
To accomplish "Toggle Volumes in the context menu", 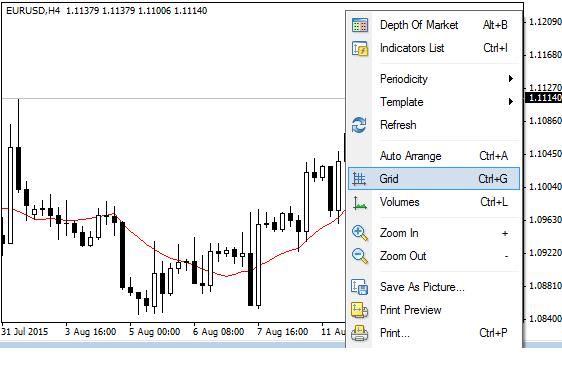I will pyautogui.click(x=434, y=202).
